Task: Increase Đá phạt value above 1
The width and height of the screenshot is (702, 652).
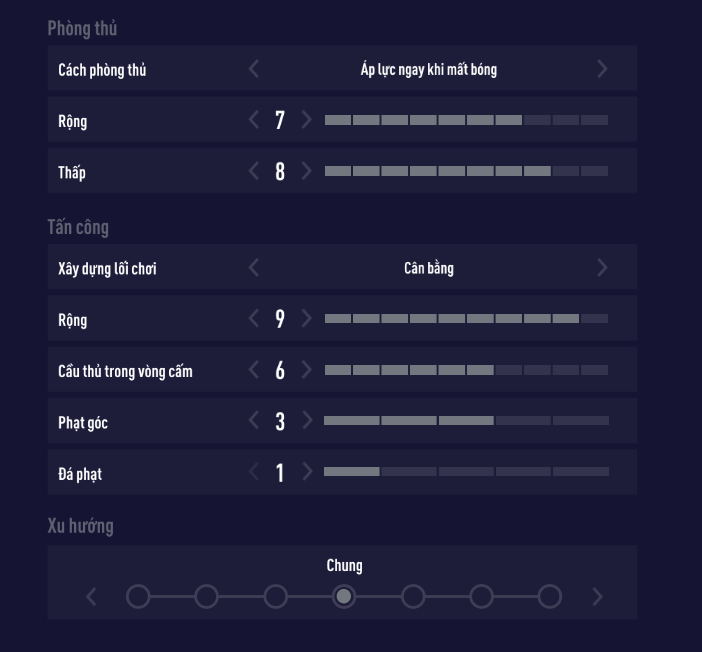Action: [x=306, y=472]
